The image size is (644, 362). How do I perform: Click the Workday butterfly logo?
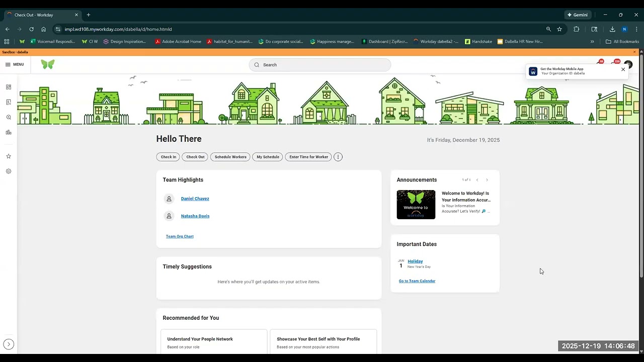click(48, 64)
